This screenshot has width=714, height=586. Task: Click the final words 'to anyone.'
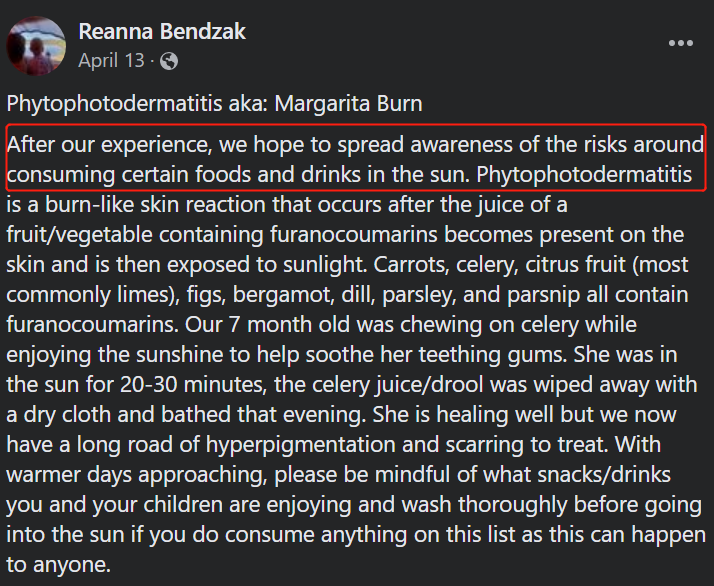pyautogui.click(x=59, y=566)
